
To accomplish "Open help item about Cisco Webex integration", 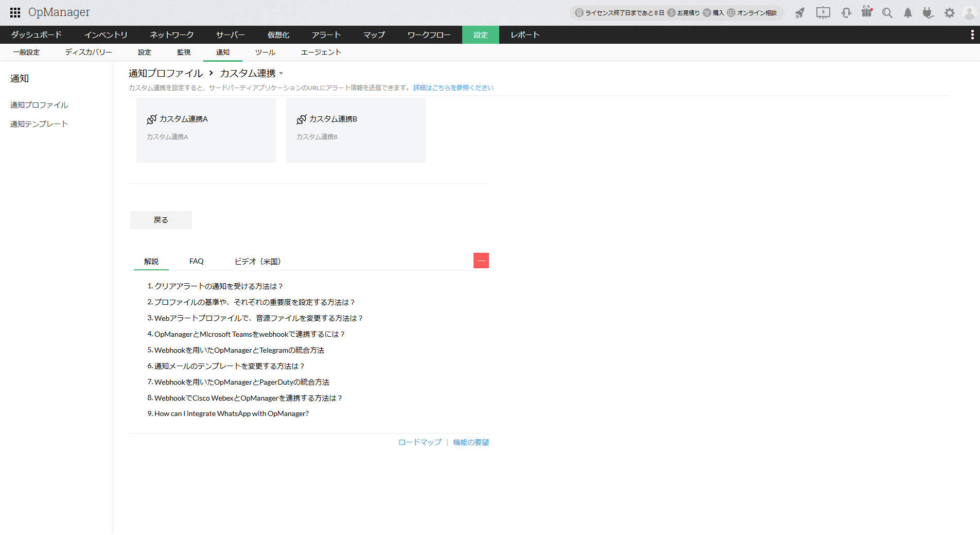I will coord(249,398).
